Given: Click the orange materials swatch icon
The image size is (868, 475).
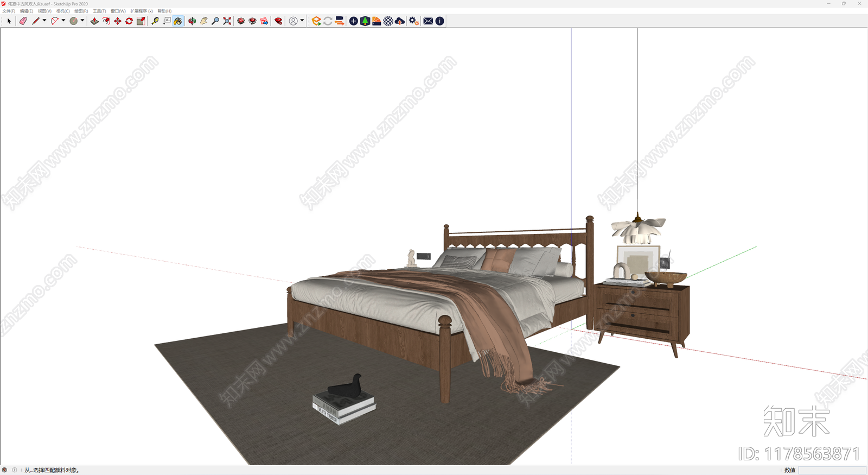Looking at the screenshot, I should 376,21.
